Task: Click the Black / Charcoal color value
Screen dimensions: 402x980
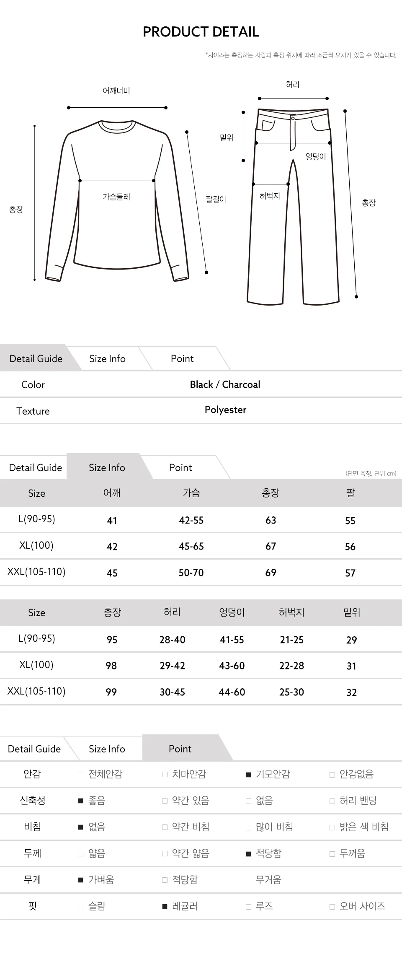Action: (x=225, y=384)
